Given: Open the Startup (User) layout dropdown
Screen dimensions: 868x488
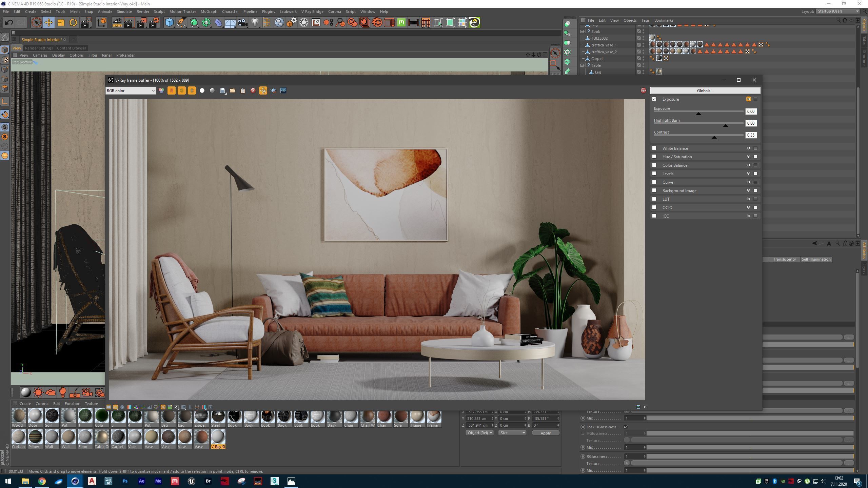Looking at the screenshot, I should 837,11.
